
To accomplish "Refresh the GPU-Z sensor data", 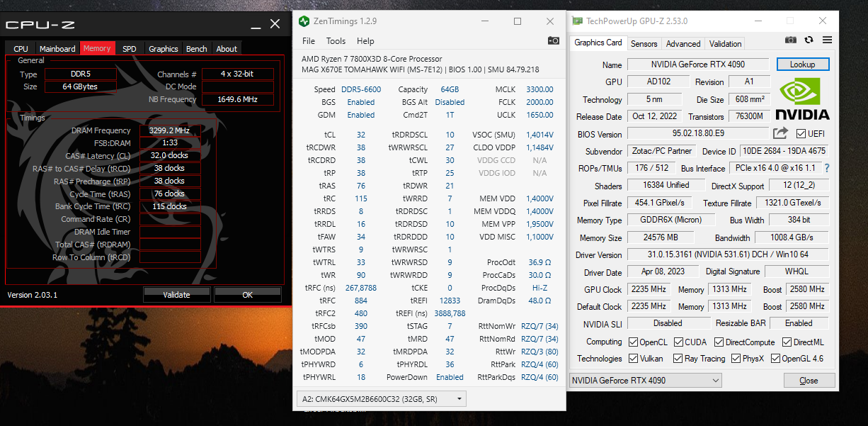I will coord(809,40).
